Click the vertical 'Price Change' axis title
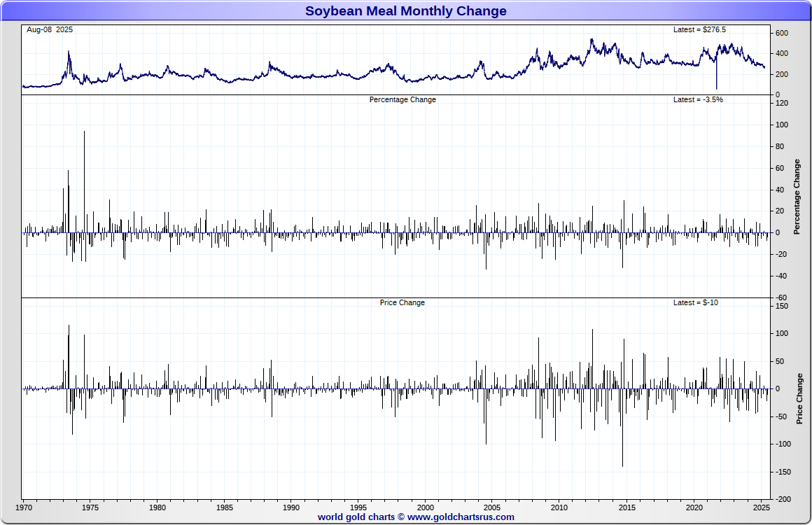The height and width of the screenshot is (525, 812). pos(799,399)
